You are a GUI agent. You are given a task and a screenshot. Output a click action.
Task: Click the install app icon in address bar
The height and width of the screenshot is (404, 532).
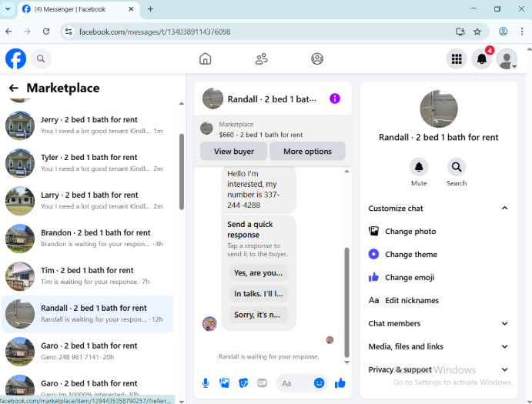[x=460, y=32]
